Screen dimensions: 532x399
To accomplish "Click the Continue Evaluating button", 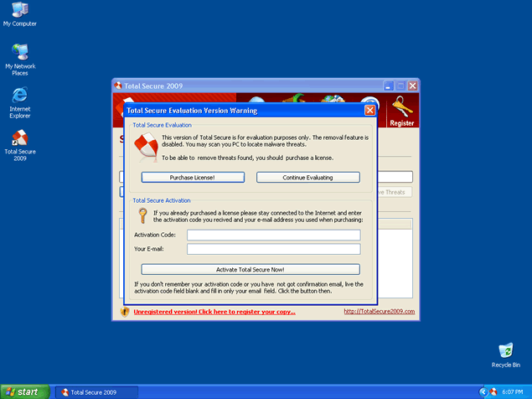I will 307,178.
